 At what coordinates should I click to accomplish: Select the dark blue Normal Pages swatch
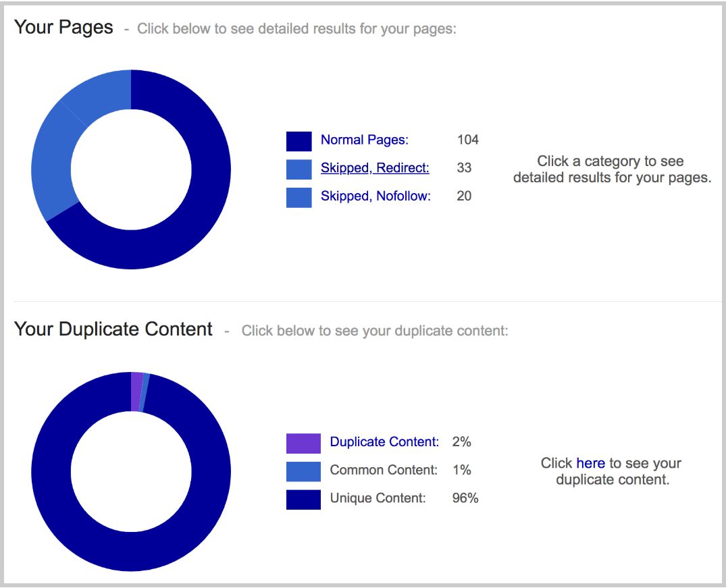pyautogui.click(x=299, y=141)
